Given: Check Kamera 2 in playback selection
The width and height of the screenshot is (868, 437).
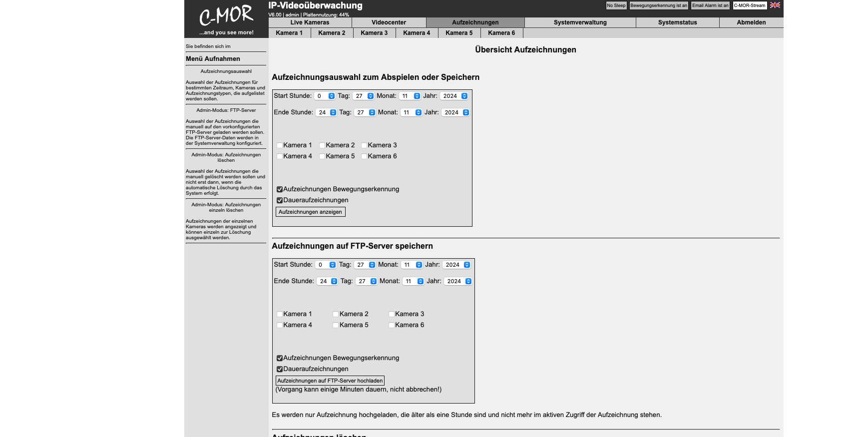Looking at the screenshot, I should click(x=322, y=145).
